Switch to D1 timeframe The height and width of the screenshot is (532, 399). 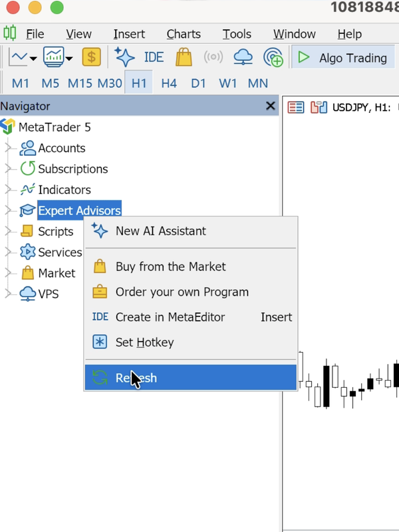(198, 83)
